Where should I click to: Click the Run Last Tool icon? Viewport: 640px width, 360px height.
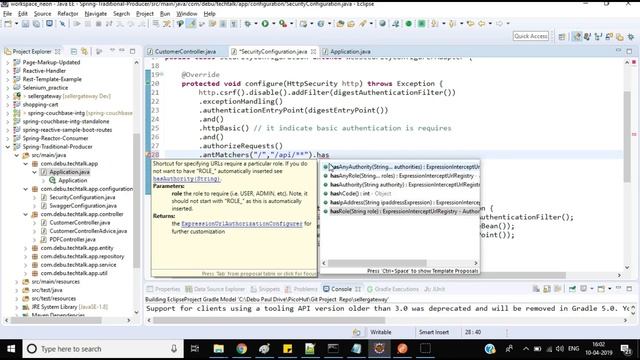[x=282, y=24]
